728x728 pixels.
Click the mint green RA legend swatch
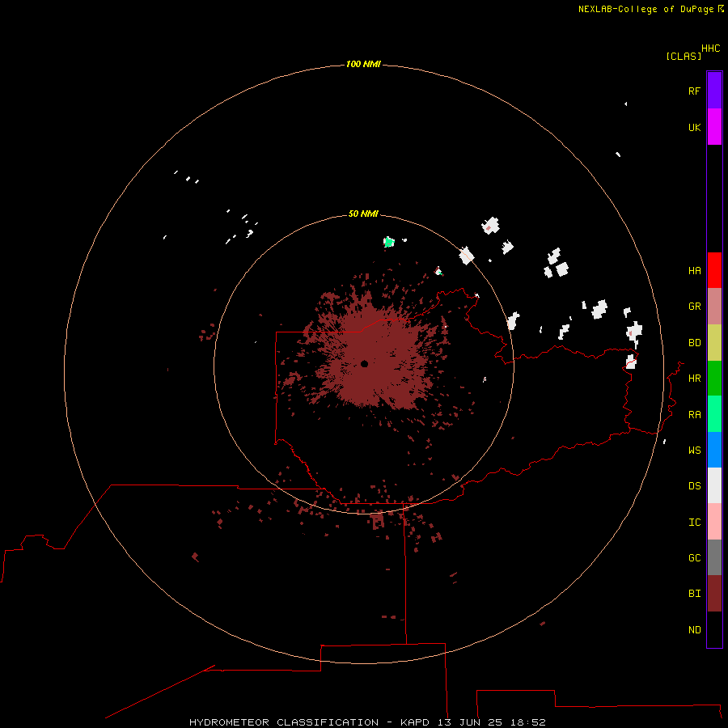point(714,414)
